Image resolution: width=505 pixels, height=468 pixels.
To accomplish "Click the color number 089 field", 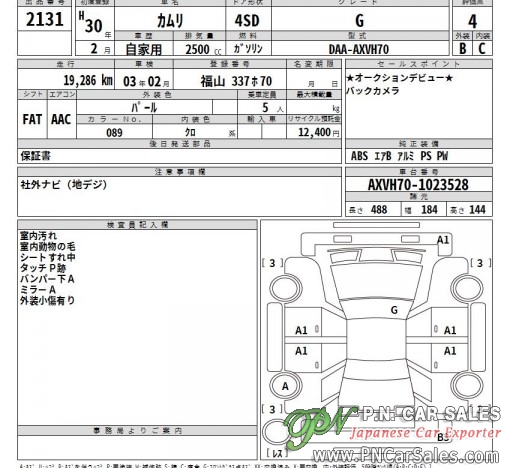I will coord(114,132).
